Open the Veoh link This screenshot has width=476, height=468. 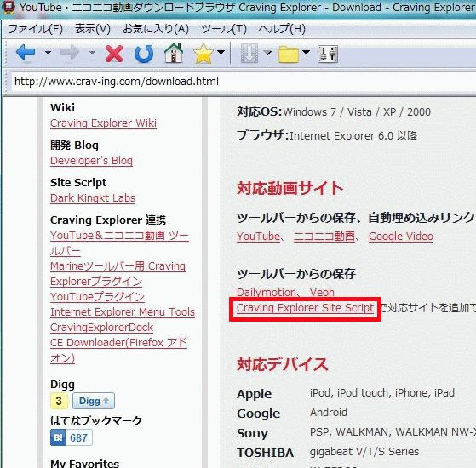(x=322, y=292)
